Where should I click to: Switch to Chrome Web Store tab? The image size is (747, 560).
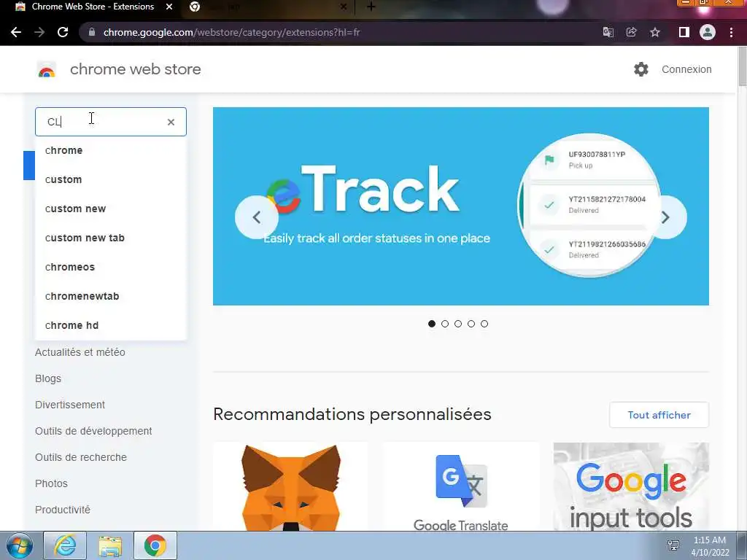pyautogui.click(x=93, y=7)
